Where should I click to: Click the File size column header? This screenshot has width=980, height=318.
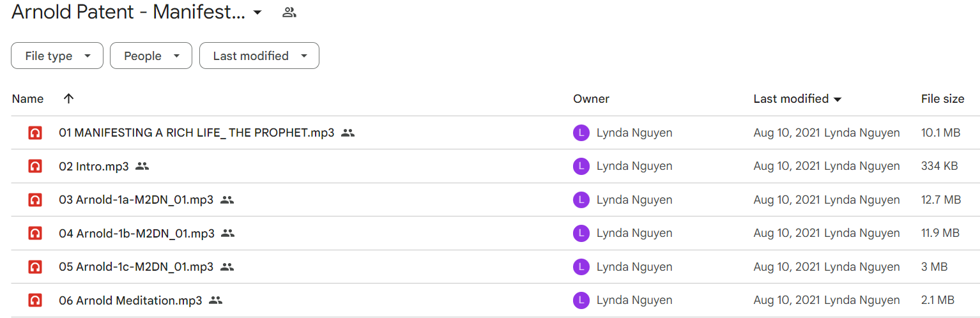pyautogui.click(x=942, y=98)
